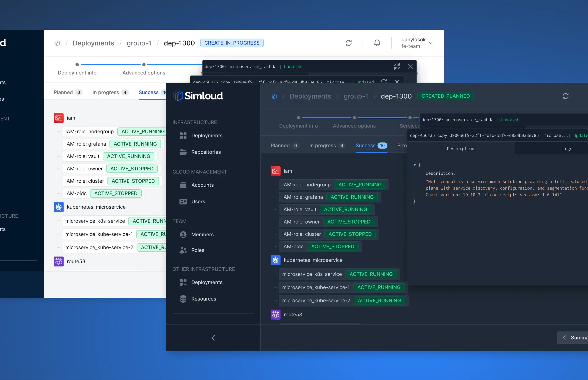The width and height of the screenshot is (588, 380).
Task: Click CREATED_PLANNED status badge
Action: point(445,96)
